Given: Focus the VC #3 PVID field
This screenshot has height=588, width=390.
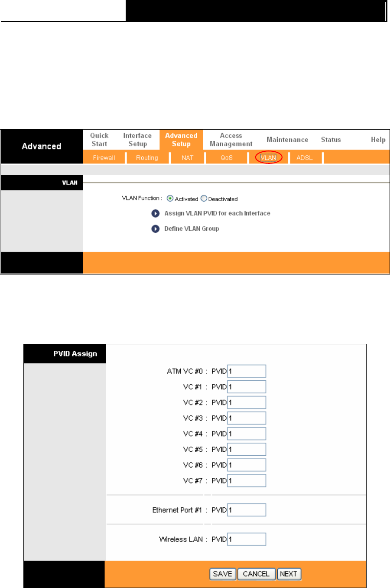Looking at the screenshot, I should (247, 418).
